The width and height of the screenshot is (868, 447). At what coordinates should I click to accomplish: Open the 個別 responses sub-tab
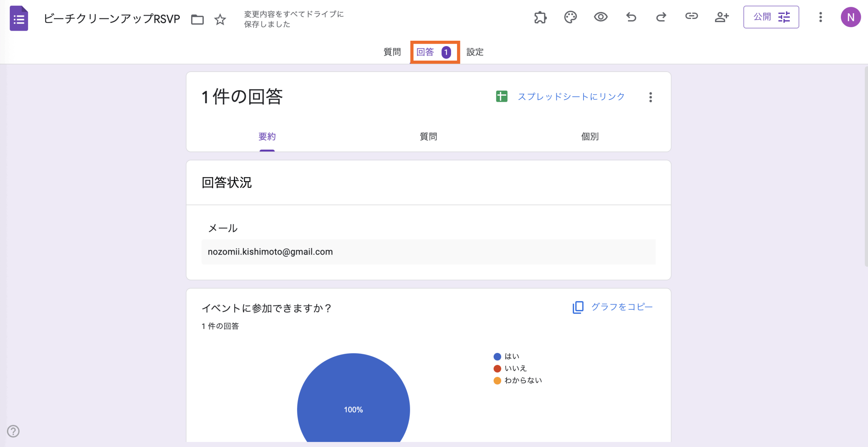(x=590, y=136)
